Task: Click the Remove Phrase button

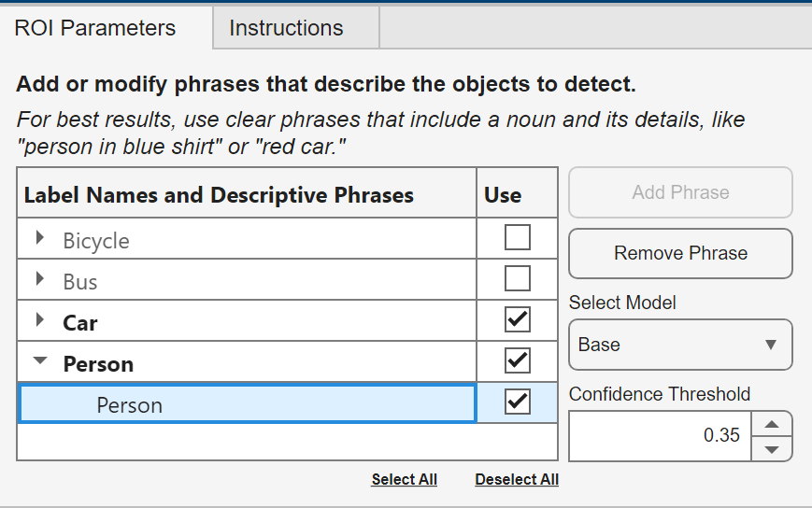Action: (x=680, y=253)
